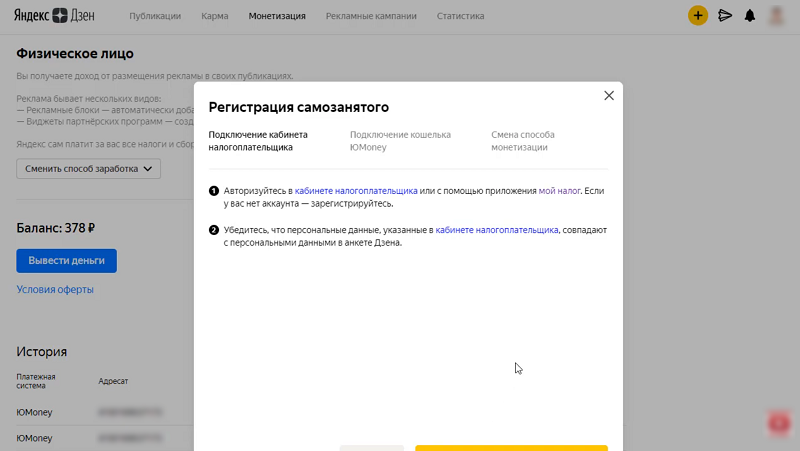Click the Платежная система column header

pos(36,381)
